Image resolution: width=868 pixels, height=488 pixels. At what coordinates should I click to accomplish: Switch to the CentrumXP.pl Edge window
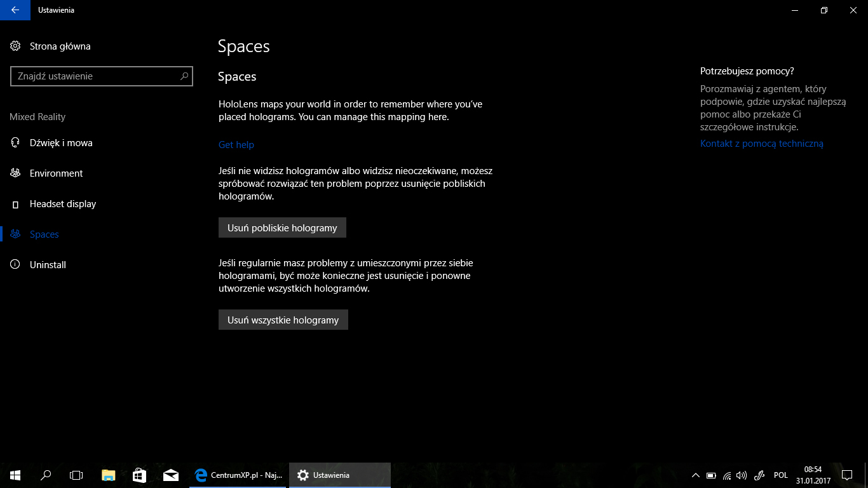[x=239, y=475]
